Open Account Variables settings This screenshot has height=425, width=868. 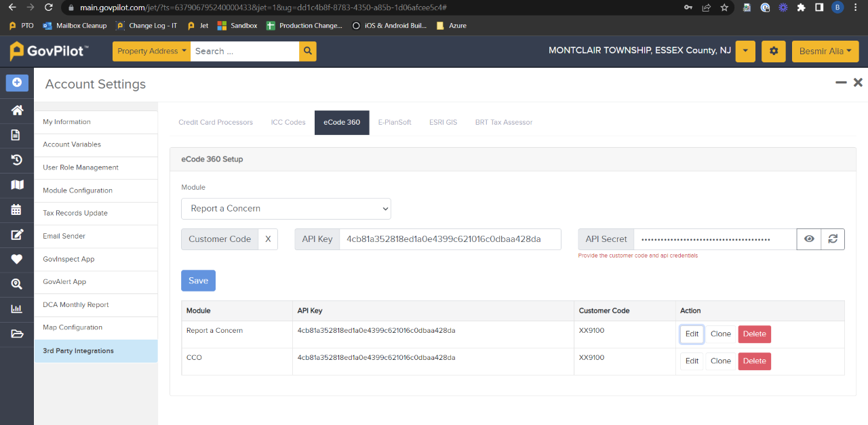click(x=96, y=144)
